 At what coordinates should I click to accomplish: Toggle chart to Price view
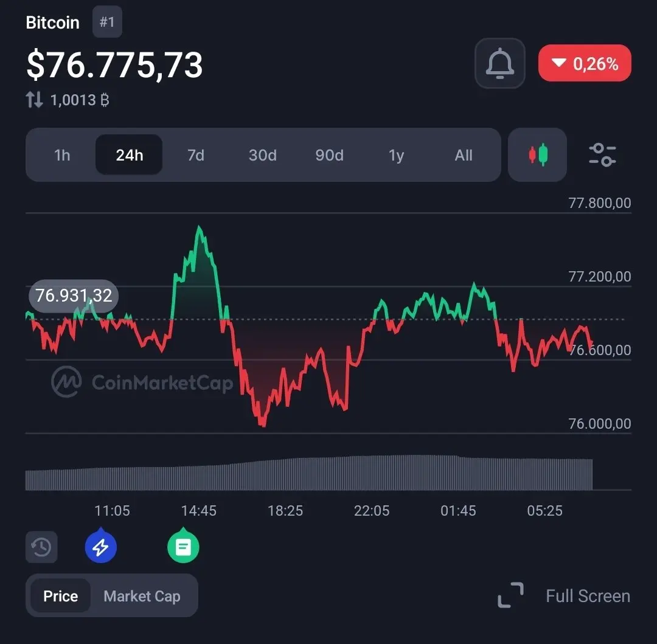pyautogui.click(x=60, y=596)
